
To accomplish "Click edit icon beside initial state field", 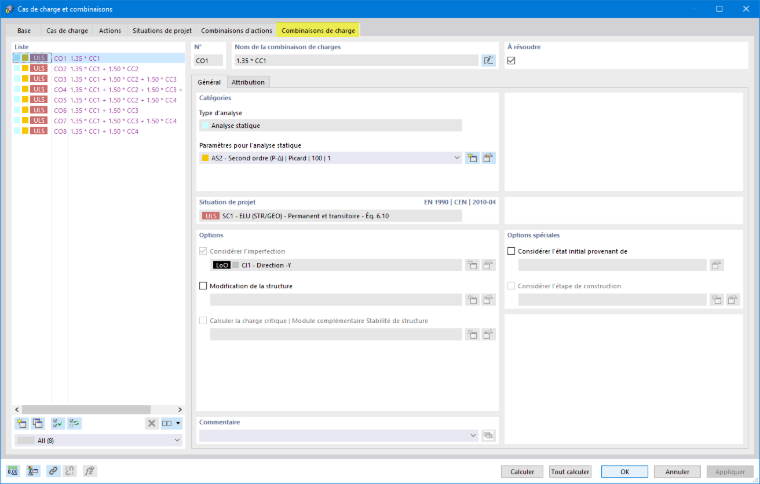I will coord(716,265).
